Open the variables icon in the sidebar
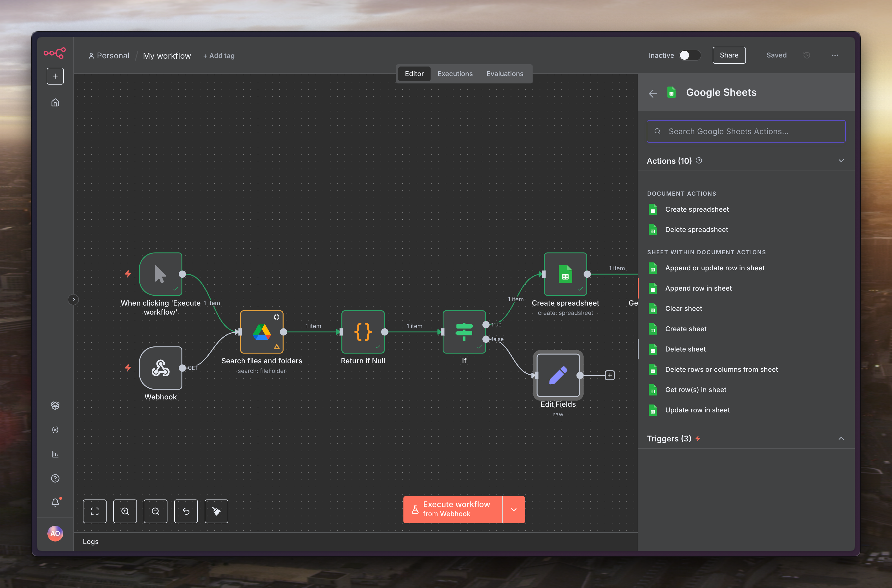The image size is (892, 588). (55, 430)
